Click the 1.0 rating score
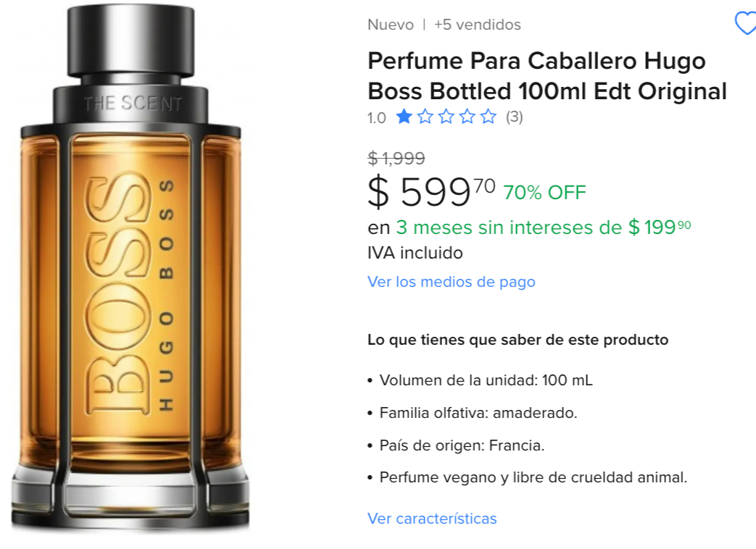Viewport: 756px width, 549px height. (377, 118)
